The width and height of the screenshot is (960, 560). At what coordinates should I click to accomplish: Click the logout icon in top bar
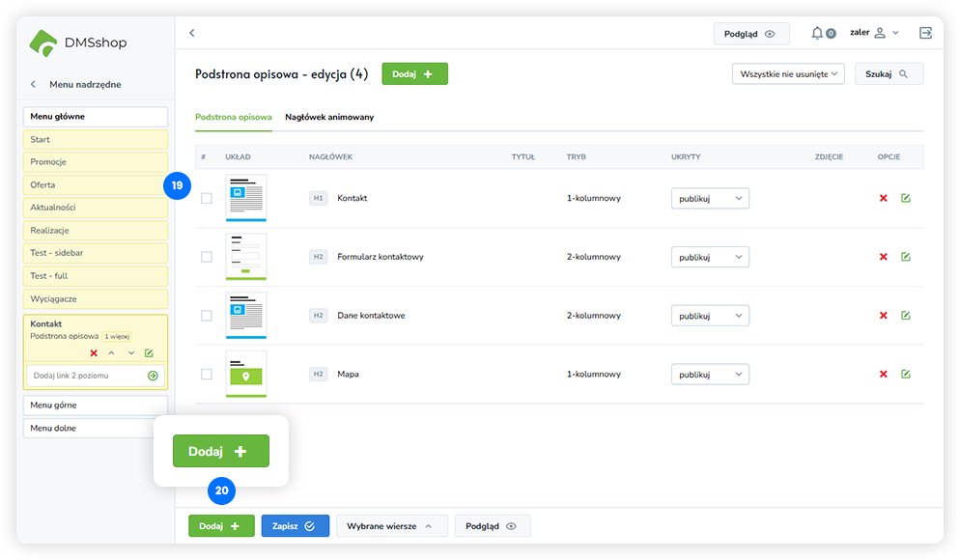click(926, 33)
